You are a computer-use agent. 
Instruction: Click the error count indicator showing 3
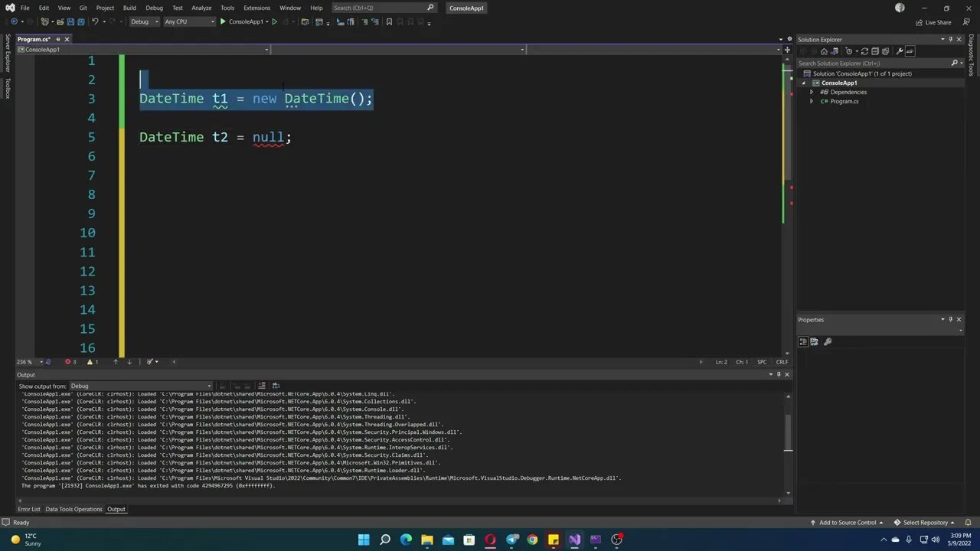pyautogui.click(x=70, y=362)
